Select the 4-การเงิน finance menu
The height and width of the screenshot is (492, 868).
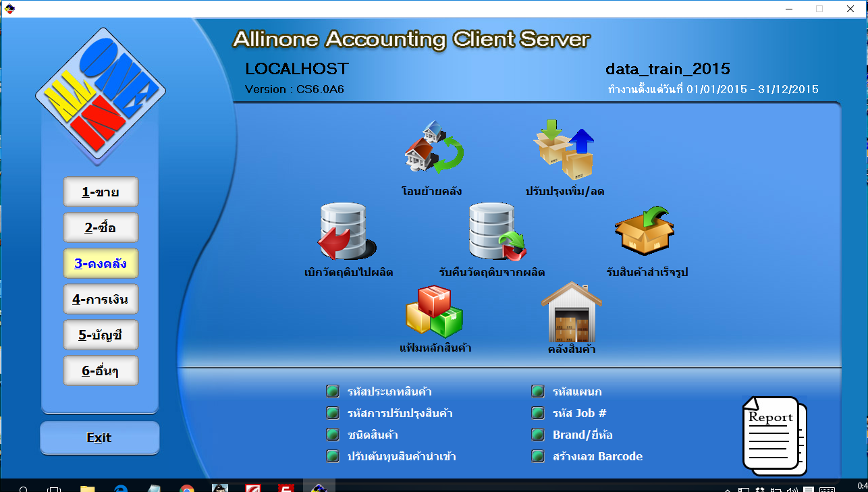101,299
